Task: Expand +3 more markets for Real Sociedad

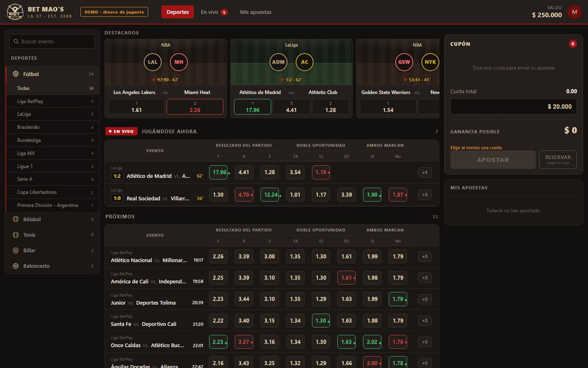Action: coord(425,195)
